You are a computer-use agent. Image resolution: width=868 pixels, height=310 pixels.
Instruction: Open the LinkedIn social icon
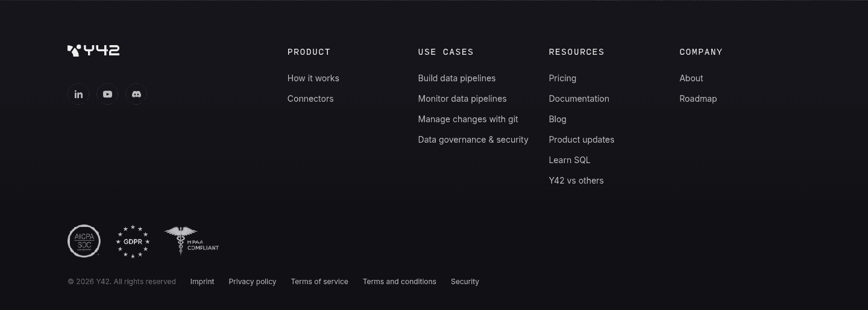click(x=78, y=94)
